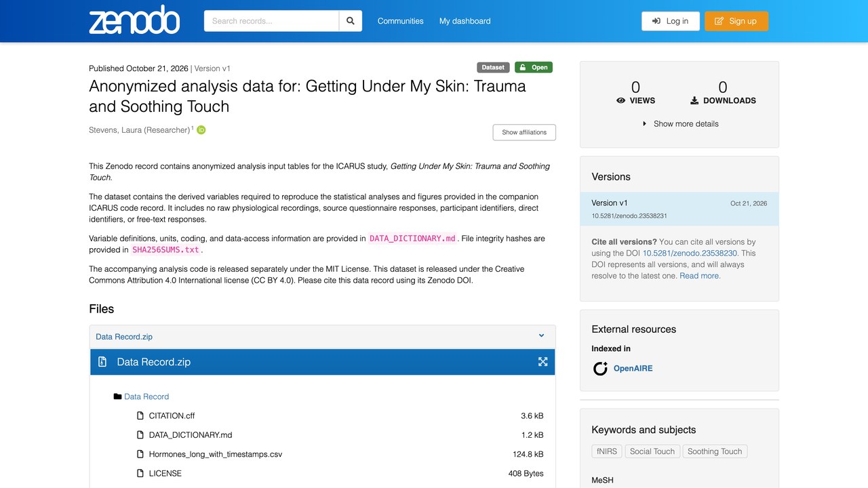Click the file icon beside LICENSE
Image resolution: width=868 pixels, height=488 pixels.
point(140,473)
